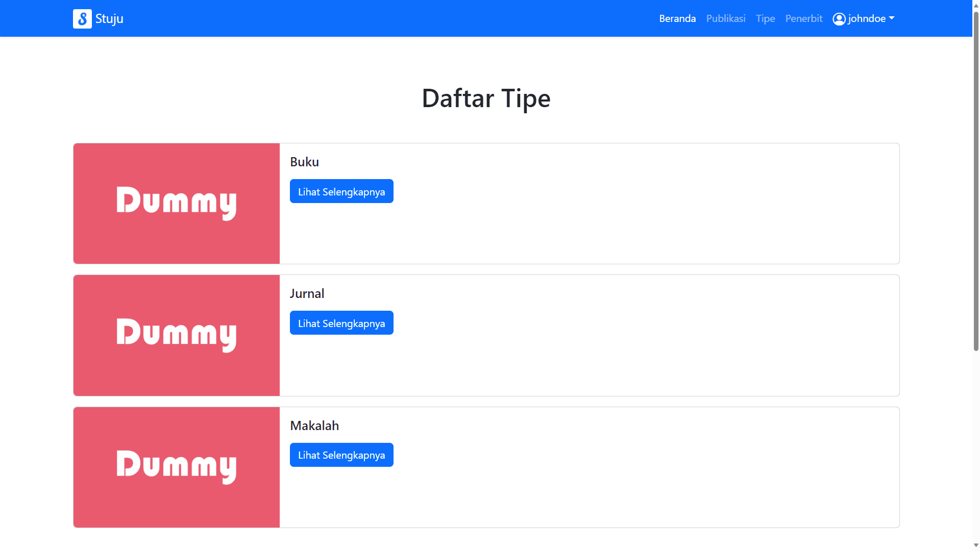Click the user avatar icon
980x551 pixels.
[x=839, y=19]
